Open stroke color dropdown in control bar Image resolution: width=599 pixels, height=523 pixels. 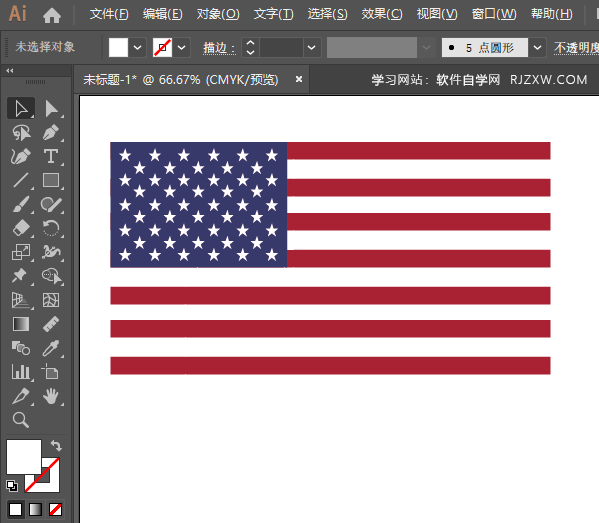coord(182,48)
